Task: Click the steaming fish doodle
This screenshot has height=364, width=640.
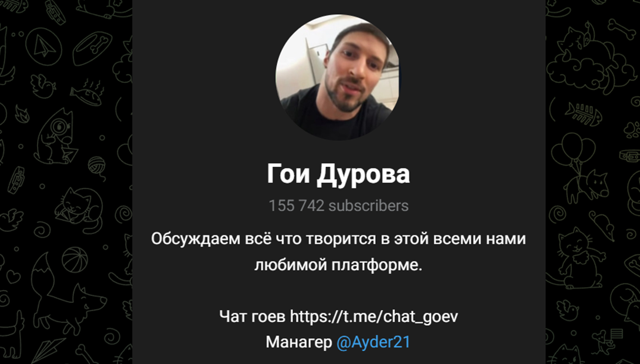Action: pos(88,93)
